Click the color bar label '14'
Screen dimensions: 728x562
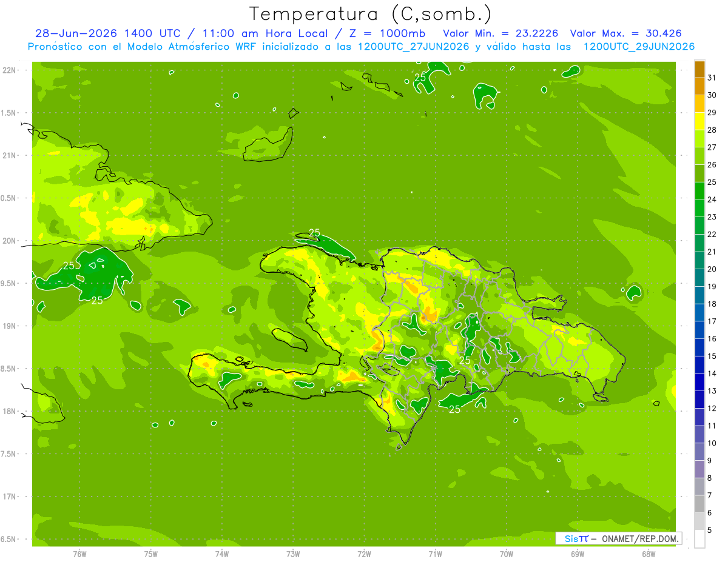712,373
